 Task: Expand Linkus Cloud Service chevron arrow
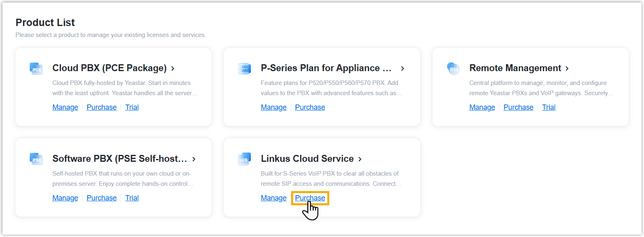pyautogui.click(x=360, y=159)
